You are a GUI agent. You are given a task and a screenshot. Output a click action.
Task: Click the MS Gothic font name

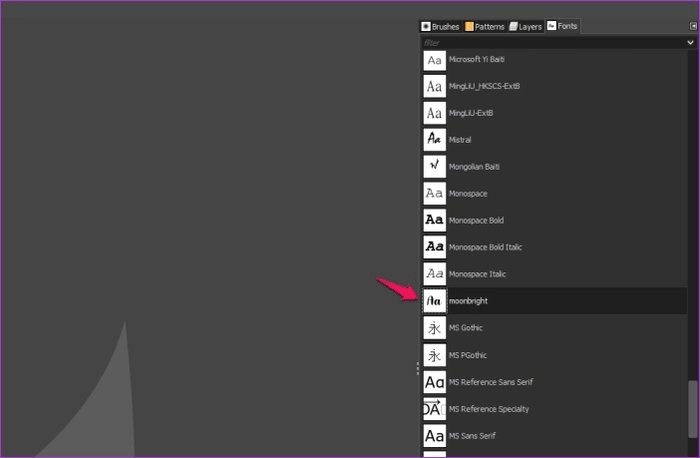pyautogui.click(x=466, y=328)
